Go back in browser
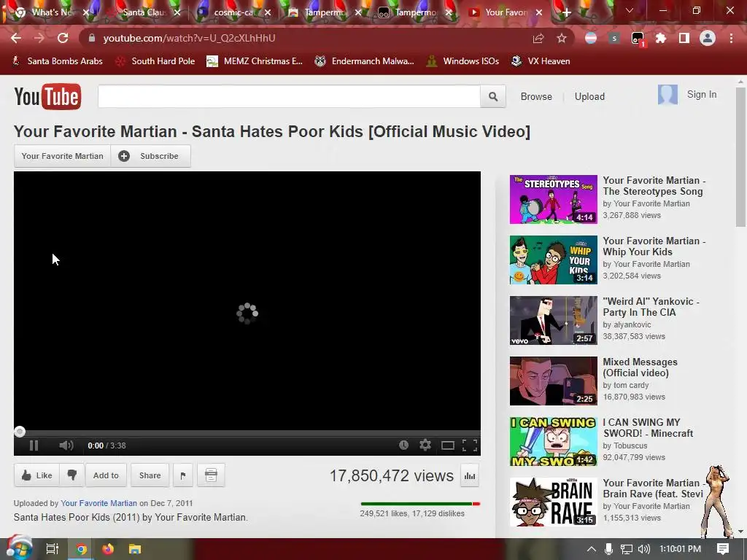Viewport: 747px width, 560px height. 16,38
